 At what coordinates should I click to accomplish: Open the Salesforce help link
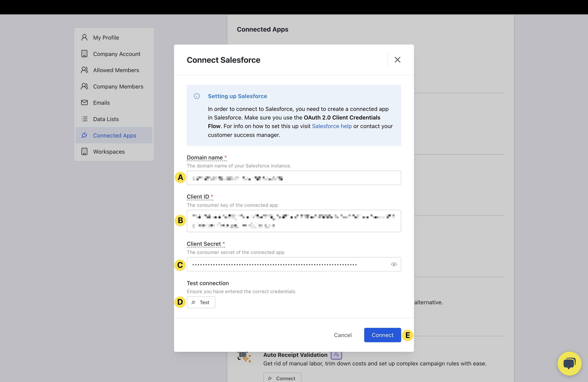pyautogui.click(x=332, y=126)
